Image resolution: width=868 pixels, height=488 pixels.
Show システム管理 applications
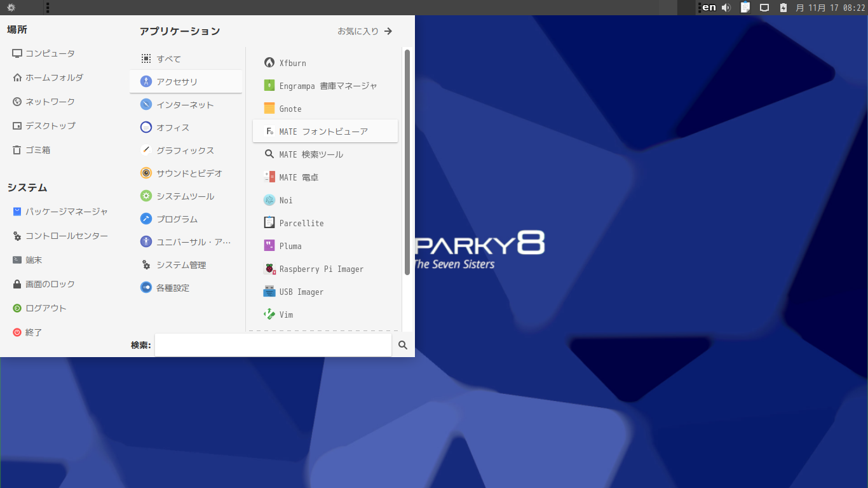pos(186,265)
